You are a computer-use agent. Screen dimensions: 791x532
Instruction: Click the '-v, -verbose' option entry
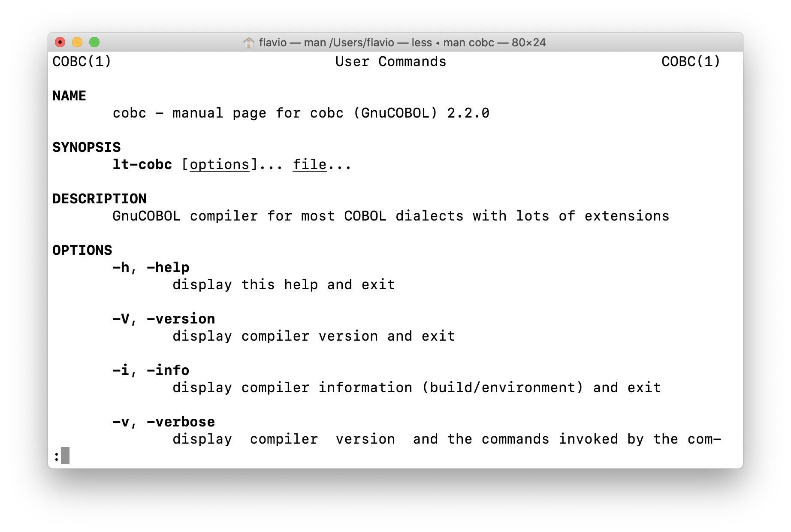pyautogui.click(x=163, y=422)
